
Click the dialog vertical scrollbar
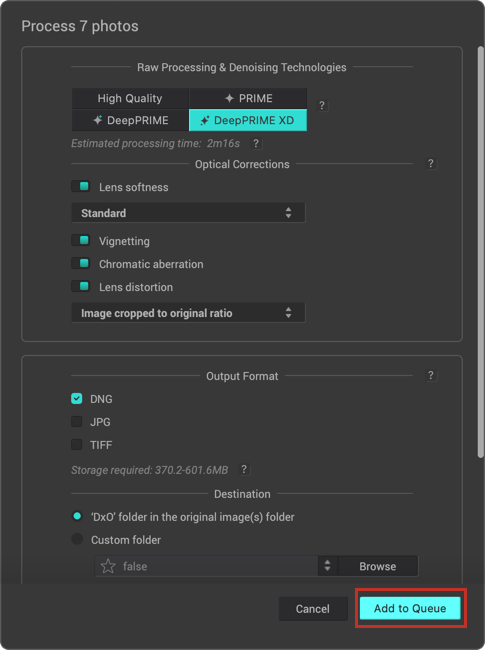[480, 252]
